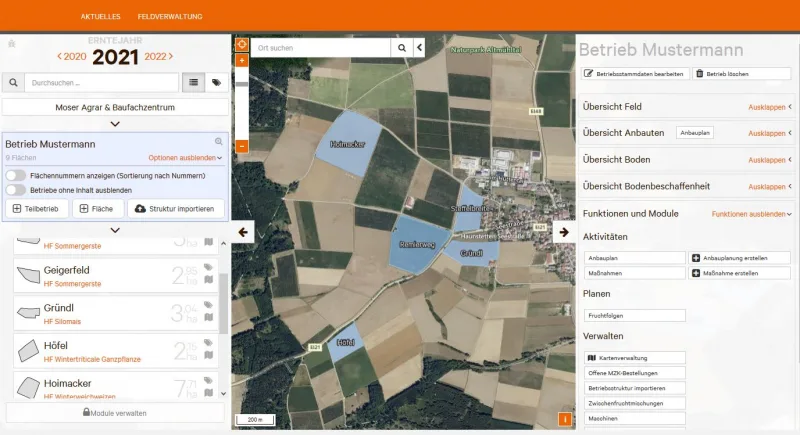Click the map zoom slider handle
Image resolution: width=800 pixels, height=435 pixels.
click(242, 84)
